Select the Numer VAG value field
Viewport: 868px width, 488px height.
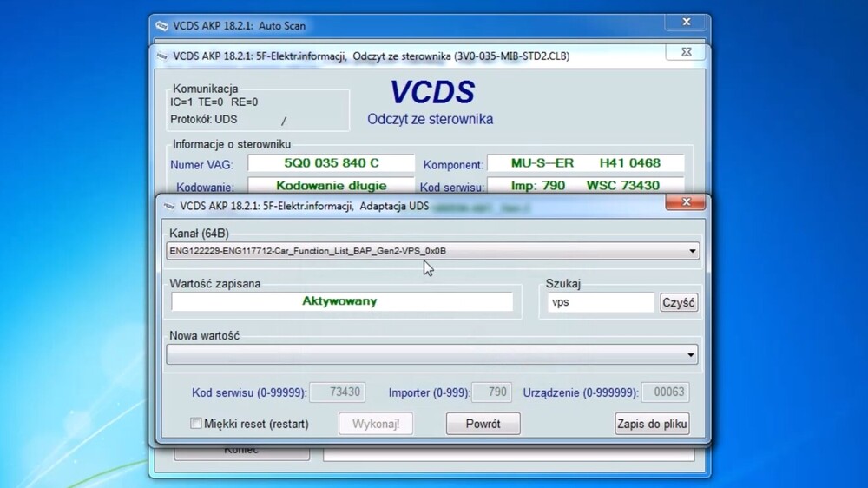click(331, 163)
